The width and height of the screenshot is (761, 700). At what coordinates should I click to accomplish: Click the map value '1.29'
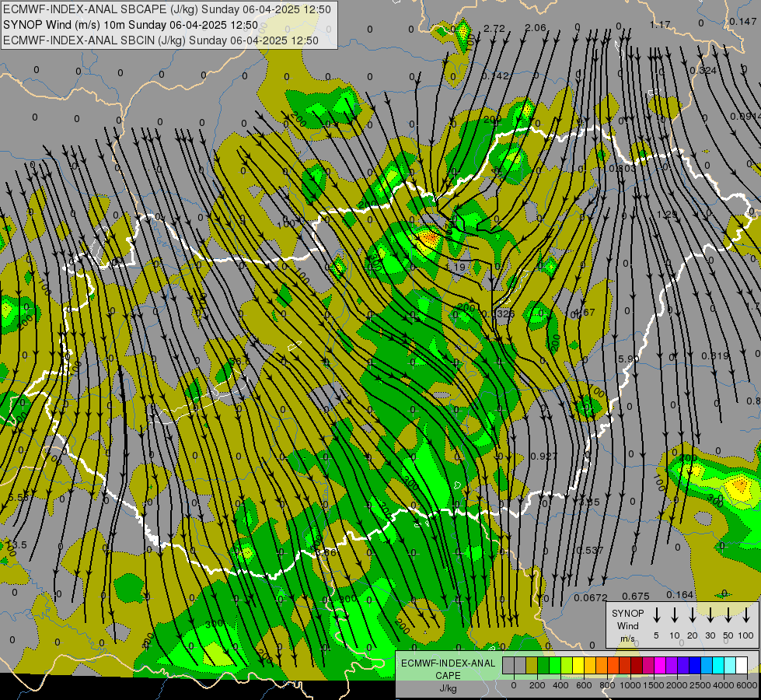(x=667, y=214)
